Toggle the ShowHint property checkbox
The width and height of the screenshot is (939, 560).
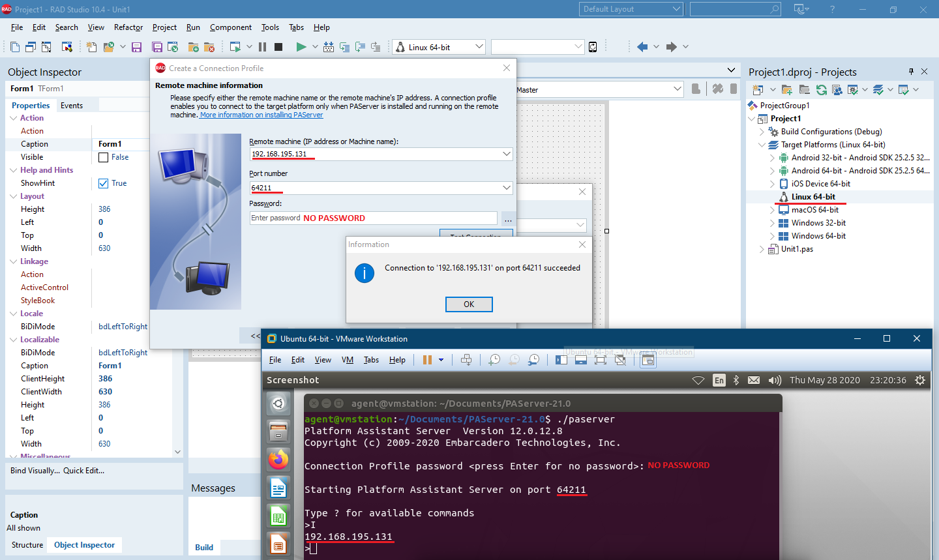pyautogui.click(x=103, y=183)
